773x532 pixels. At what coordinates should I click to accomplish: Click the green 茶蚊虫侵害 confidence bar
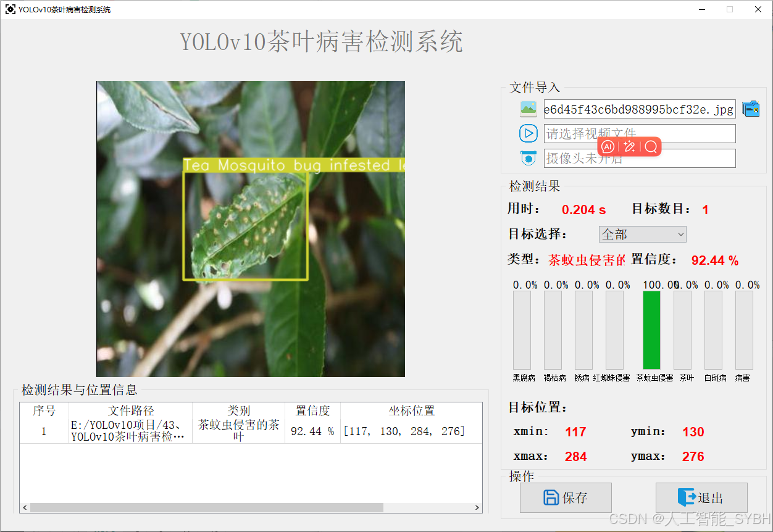click(x=651, y=330)
